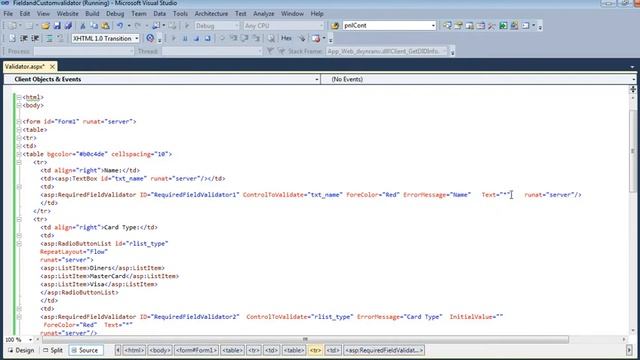Open the Architecture menu
Screen dimensions: 640x360
211,13
